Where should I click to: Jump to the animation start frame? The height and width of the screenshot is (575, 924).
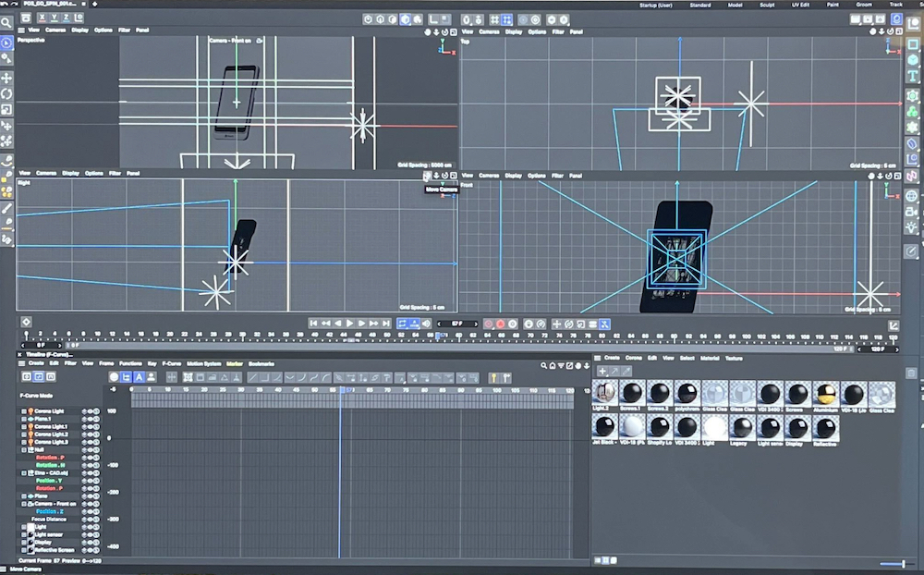[313, 324]
